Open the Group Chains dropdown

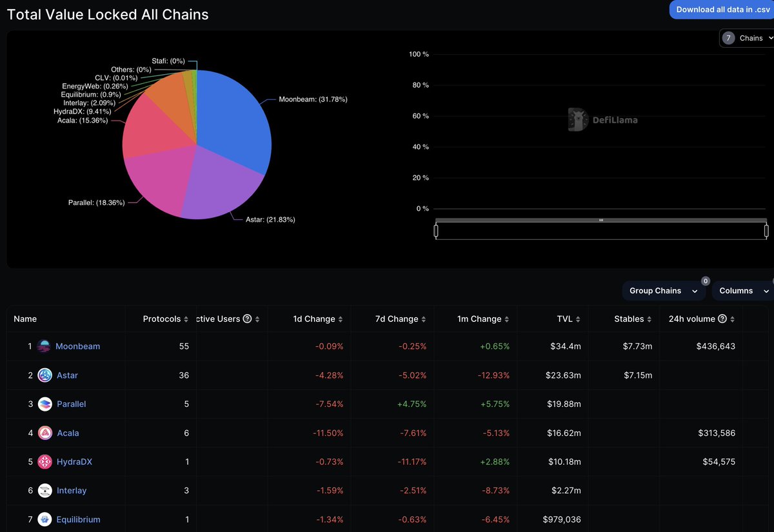tap(664, 291)
